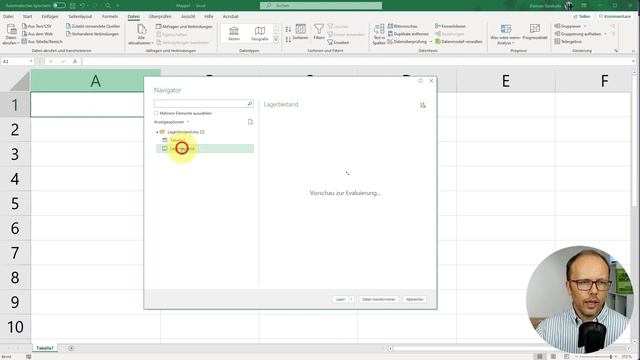Switch to the Seitenlayout ribbon tab
The image size is (640, 360).
coord(80,16)
